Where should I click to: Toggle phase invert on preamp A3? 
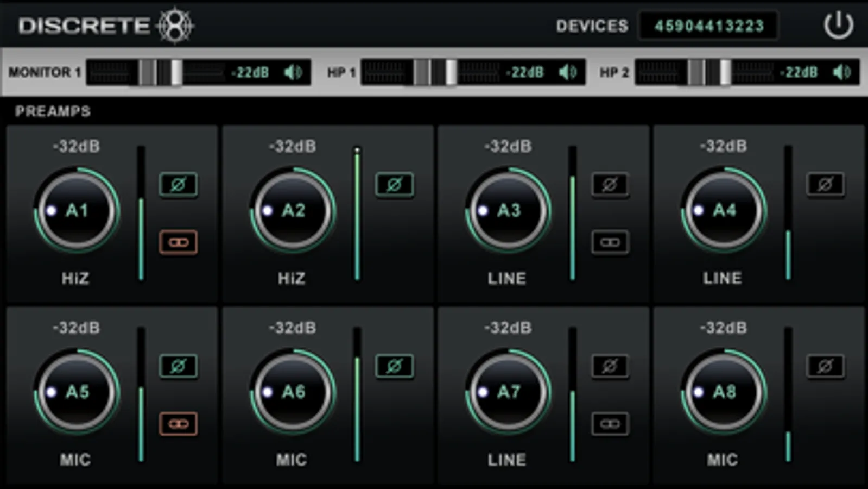point(610,185)
